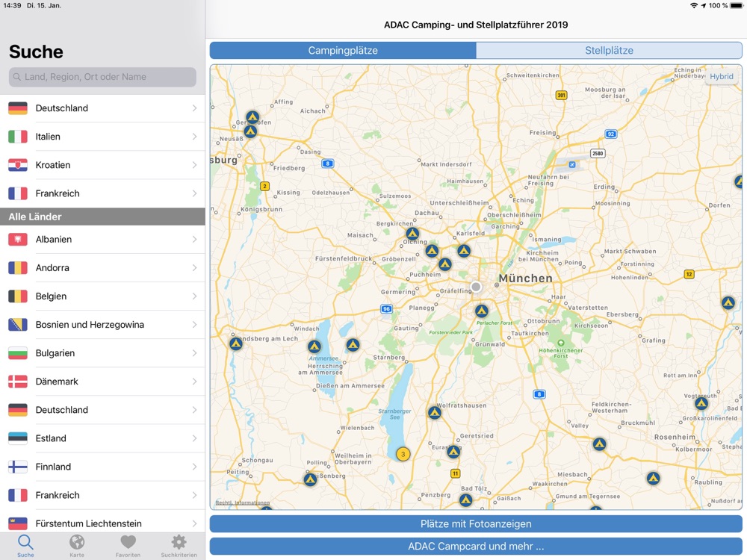Screen dimensions: 747x560
Task: Expand the Bosnien und Herzegowina chevron
Action: tap(194, 325)
